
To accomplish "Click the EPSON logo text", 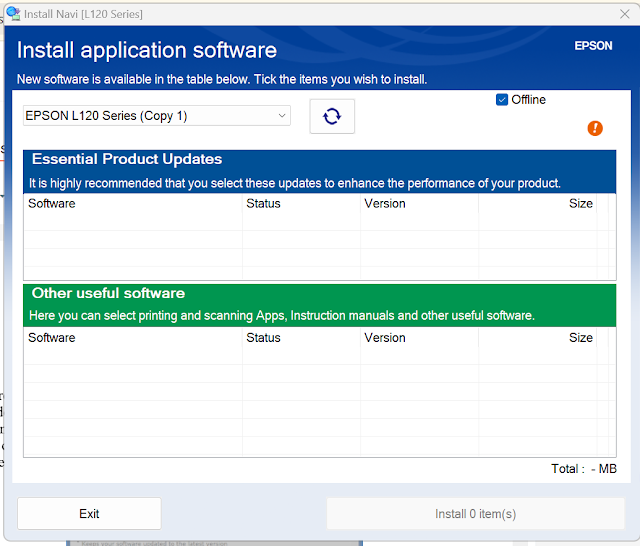I will [593, 46].
